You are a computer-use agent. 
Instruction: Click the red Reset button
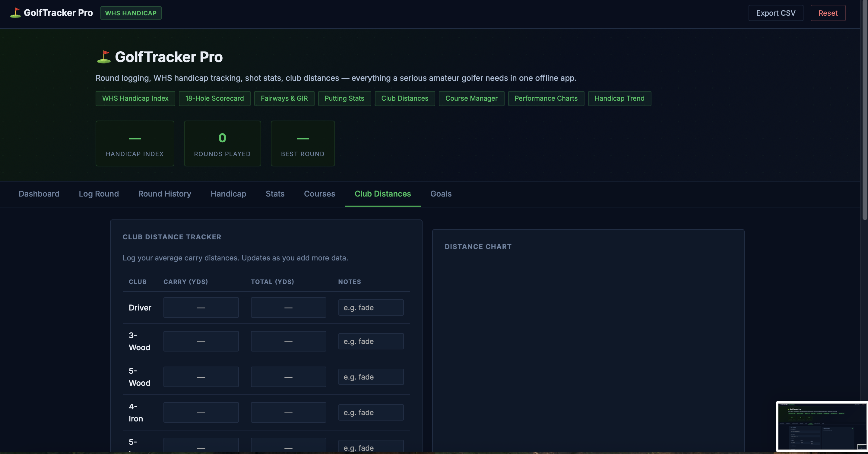tap(828, 13)
